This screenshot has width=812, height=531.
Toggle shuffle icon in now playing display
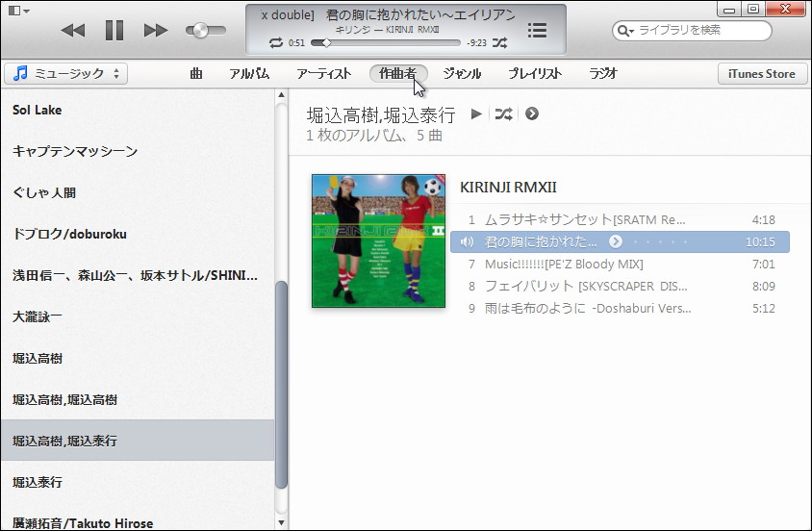point(499,43)
